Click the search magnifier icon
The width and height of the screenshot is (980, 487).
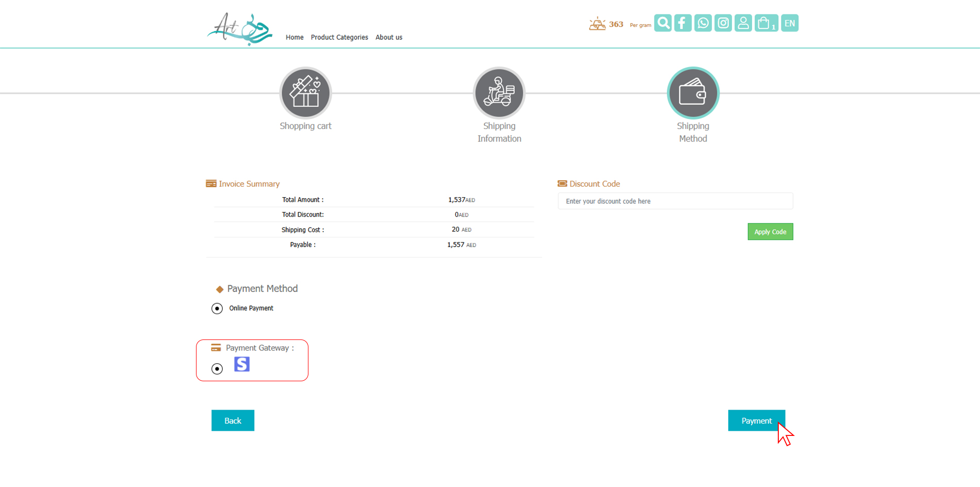[663, 23]
